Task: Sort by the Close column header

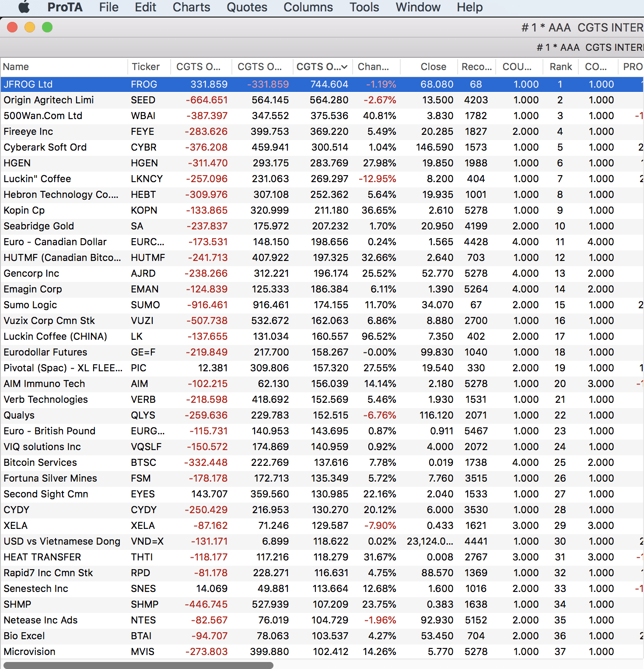Action: click(x=429, y=67)
